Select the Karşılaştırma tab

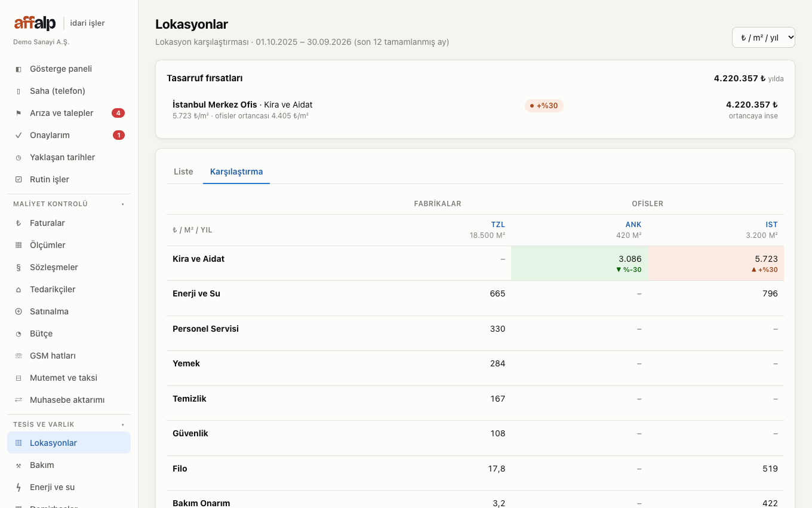click(x=236, y=172)
